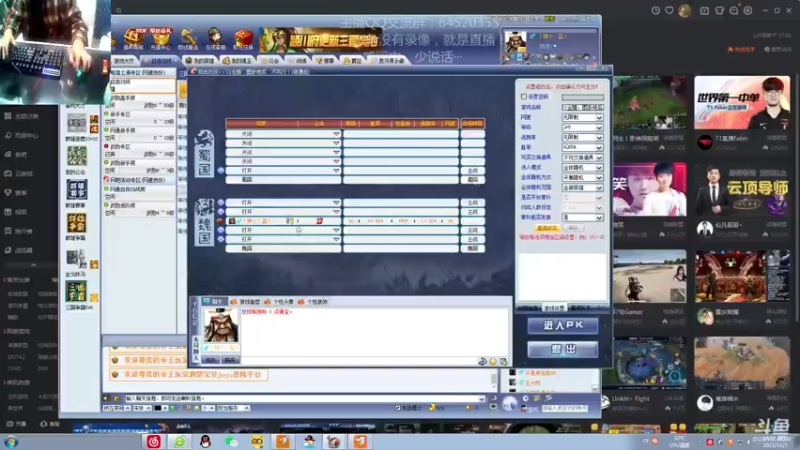Open the 爵位 tab
800x450 pixels.
coord(353,61)
